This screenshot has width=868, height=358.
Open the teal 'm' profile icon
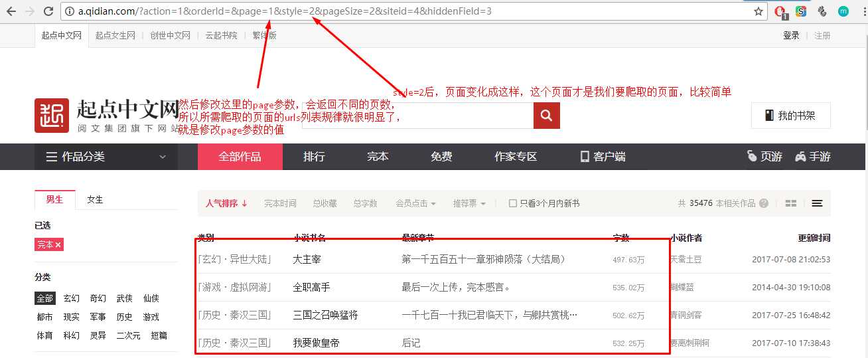tap(843, 11)
